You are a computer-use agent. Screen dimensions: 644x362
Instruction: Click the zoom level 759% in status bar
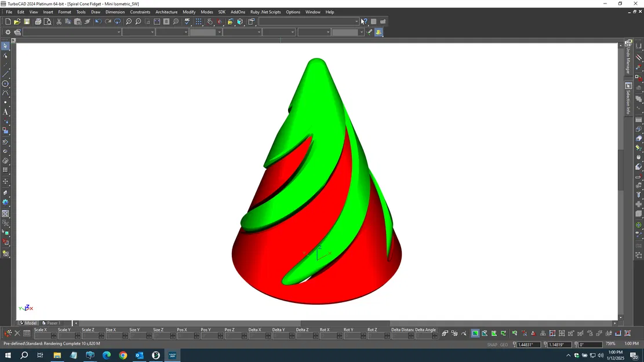pyautogui.click(x=610, y=343)
